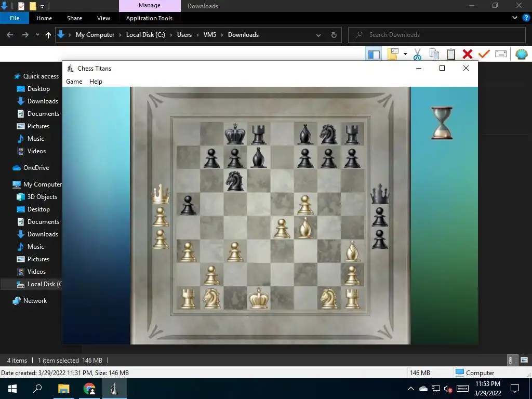Viewport: 532px width, 399px height.
Task: Open the Application Tools ribbon tab
Action: 149,18
